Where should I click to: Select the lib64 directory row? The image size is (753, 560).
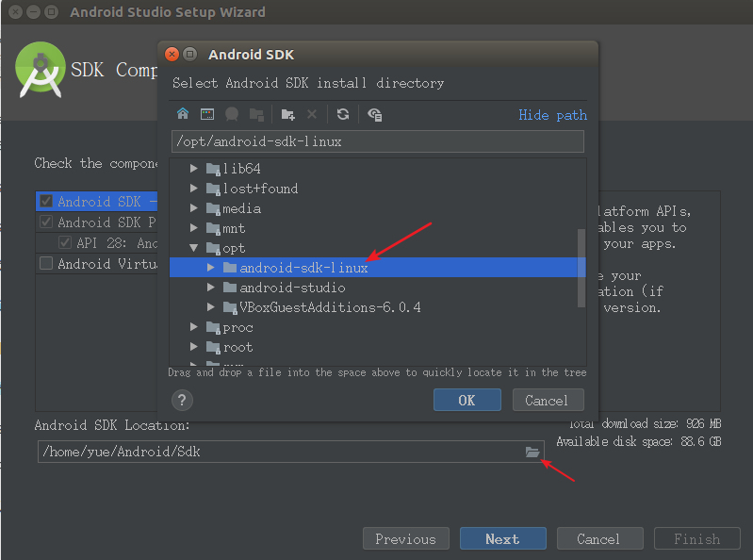[x=378, y=169]
